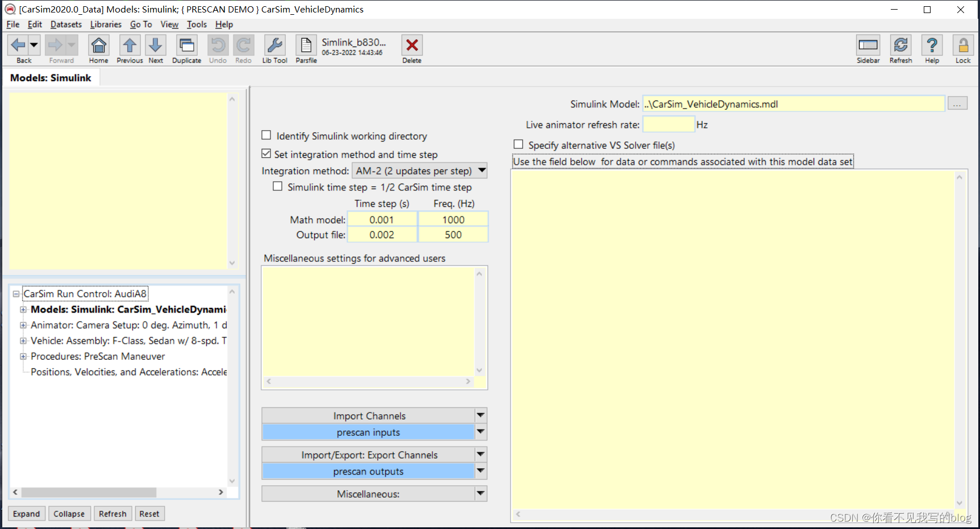The width and height of the screenshot is (980, 529).
Task: Click the Lock padlock icon
Action: pos(963,45)
